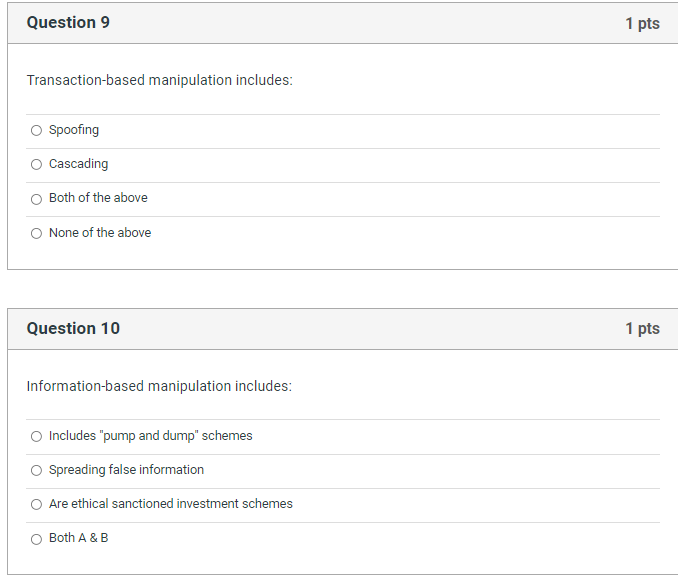Mark the 'None of the above' radio button

pyautogui.click(x=36, y=234)
